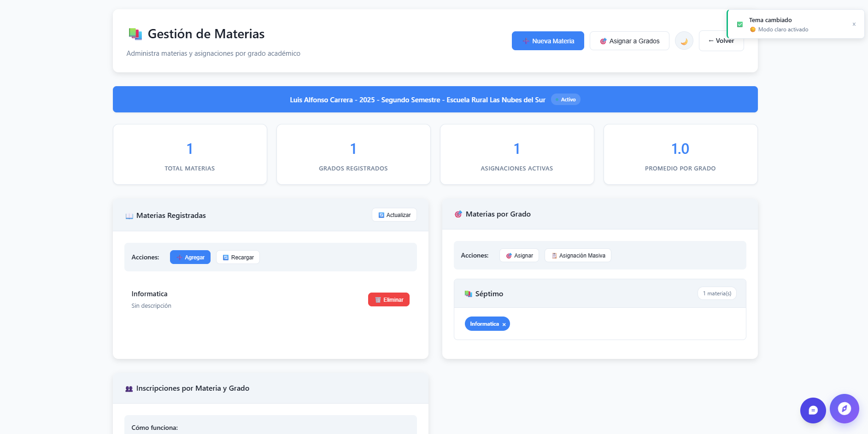Open Asignar a Grados
The image size is (868, 434).
pos(629,41)
